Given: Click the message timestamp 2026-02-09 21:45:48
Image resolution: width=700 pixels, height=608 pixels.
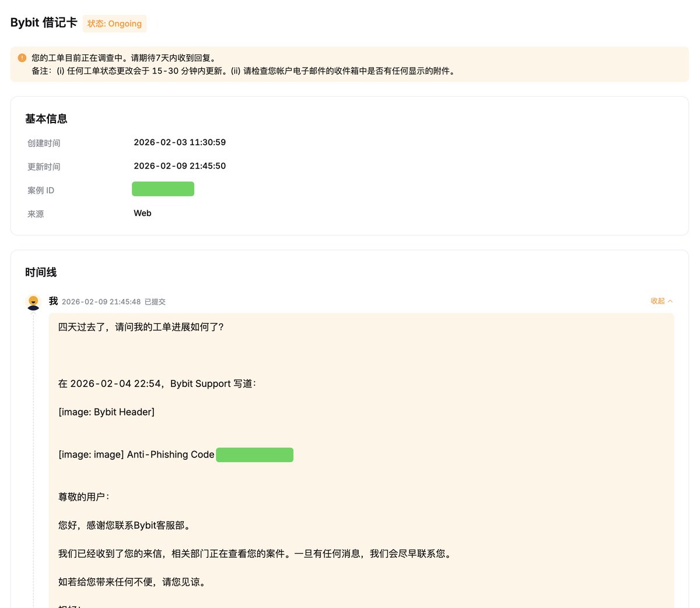Looking at the screenshot, I should pyautogui.click(x=101, y=302).
